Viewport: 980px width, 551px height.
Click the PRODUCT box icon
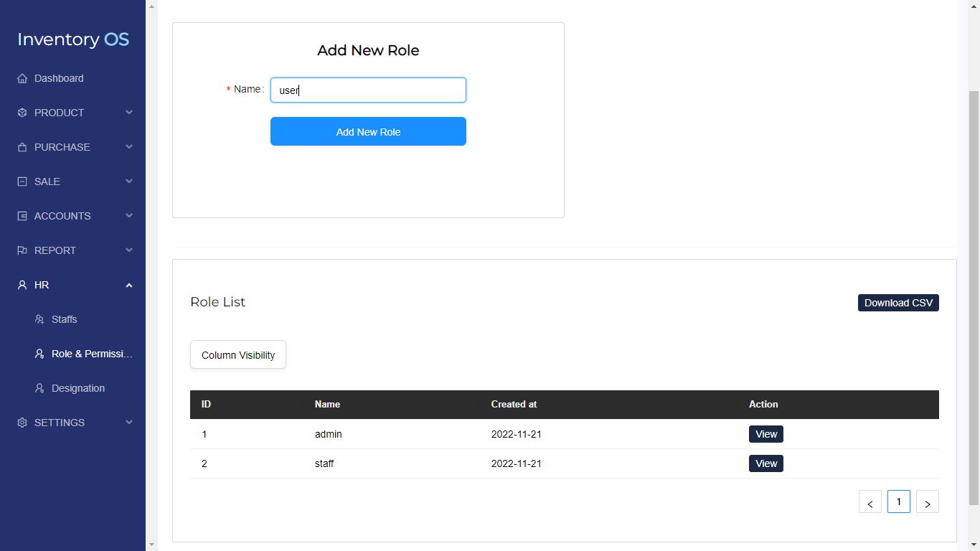pos(22,113)
